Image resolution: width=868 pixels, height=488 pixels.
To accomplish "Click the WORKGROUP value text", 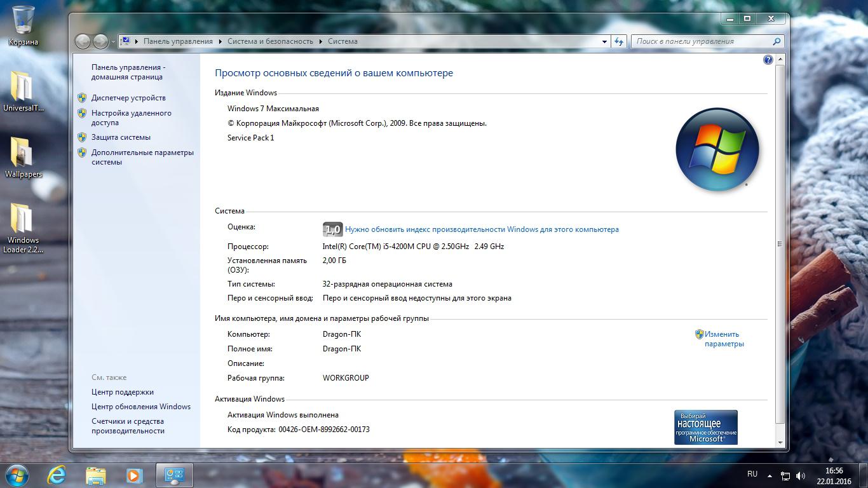I will point(346,378).
